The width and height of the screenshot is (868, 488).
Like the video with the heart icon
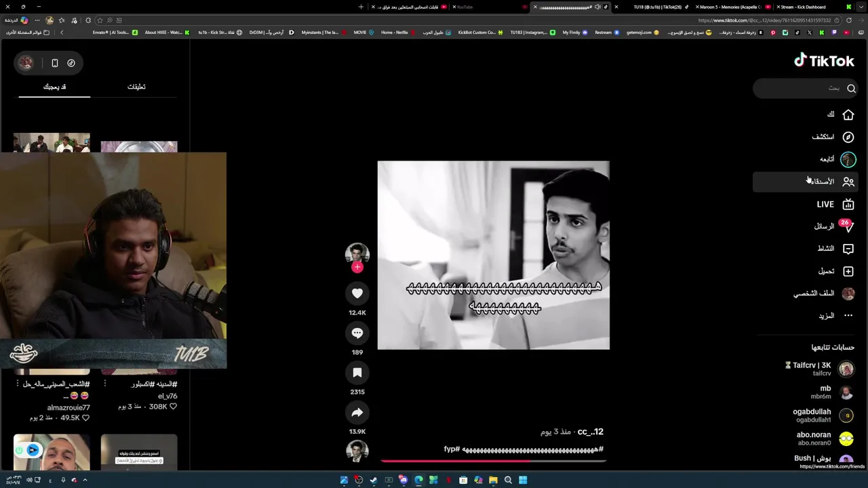click(357, 293)
